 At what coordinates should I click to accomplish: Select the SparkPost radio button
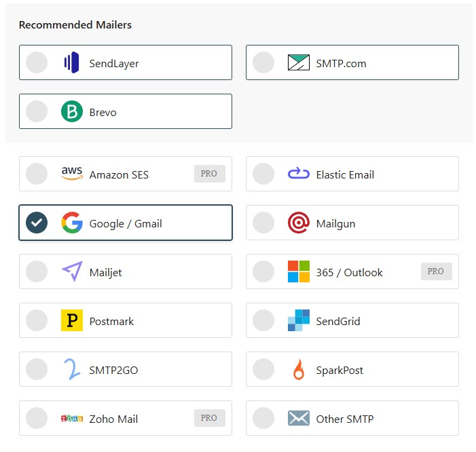point(263,369)
